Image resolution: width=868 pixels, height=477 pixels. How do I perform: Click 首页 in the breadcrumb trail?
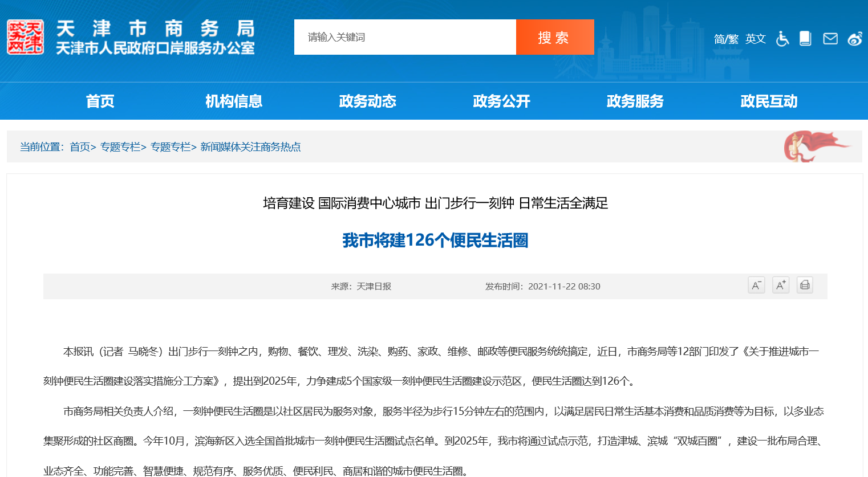[x=80, y=147]
